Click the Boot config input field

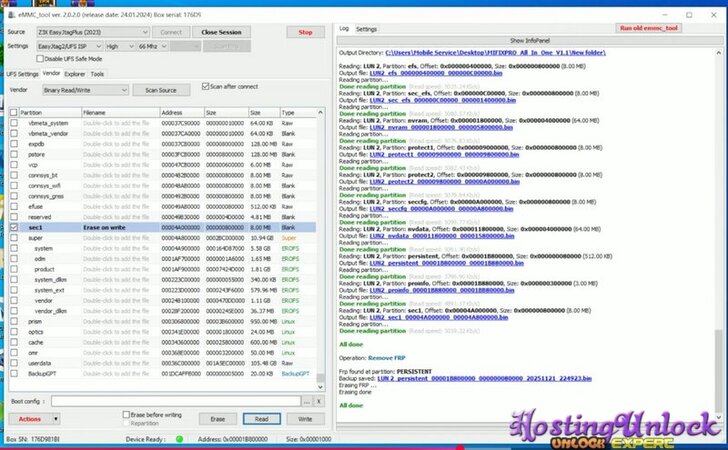pos(175,401)
